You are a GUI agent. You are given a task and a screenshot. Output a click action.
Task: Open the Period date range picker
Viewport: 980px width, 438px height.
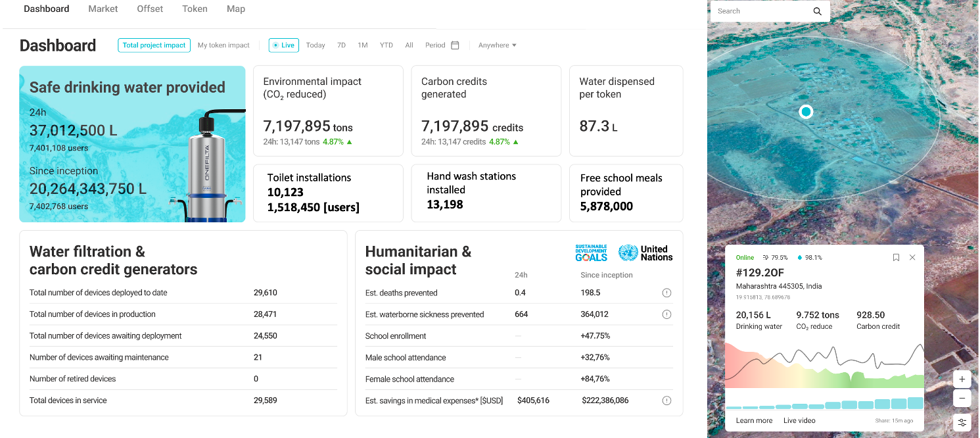(435, 45)
